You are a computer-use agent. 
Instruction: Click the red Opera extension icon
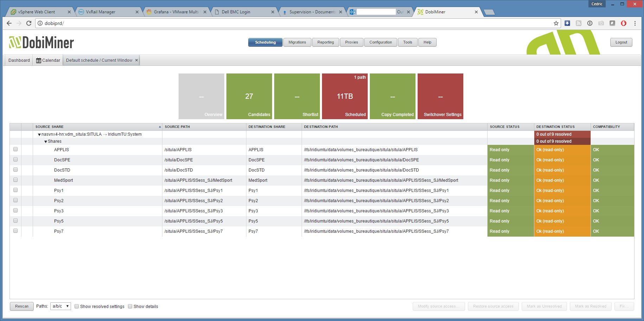point(623,23)
